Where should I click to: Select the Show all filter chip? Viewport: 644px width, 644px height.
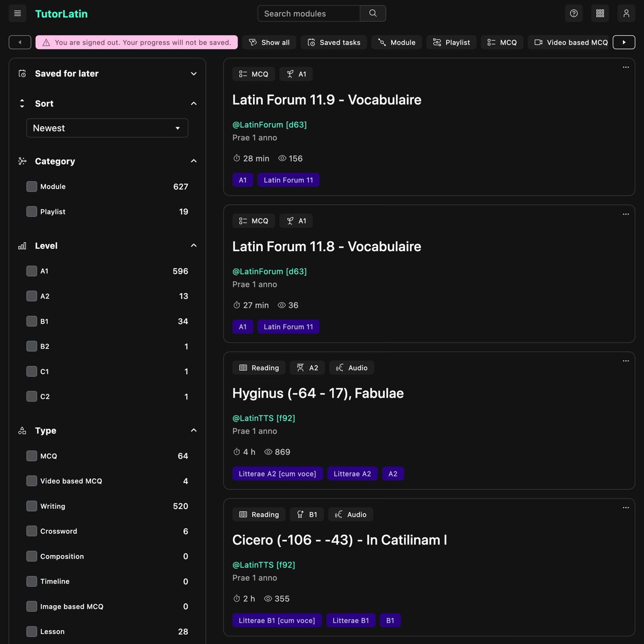click(269, 42)
